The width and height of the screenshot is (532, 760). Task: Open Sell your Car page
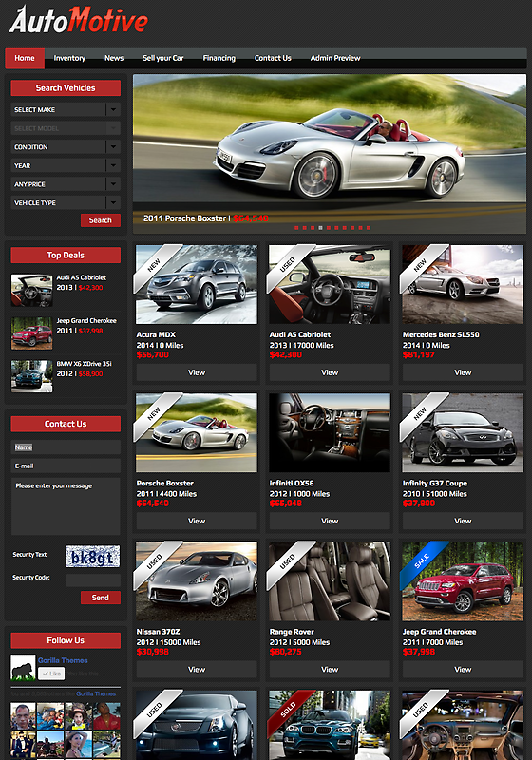point(163,58)
